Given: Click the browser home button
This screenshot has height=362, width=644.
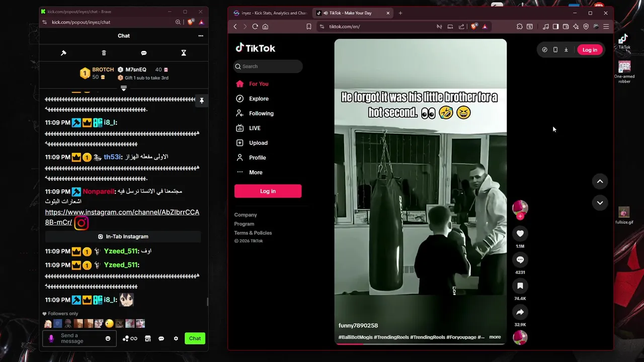Looking at the screenshot, I should pos(265,27).
